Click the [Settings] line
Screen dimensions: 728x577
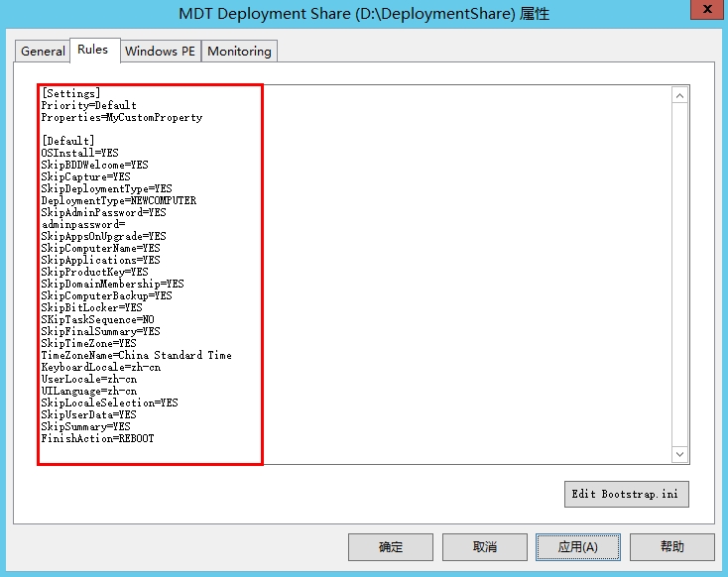(71, 93)
